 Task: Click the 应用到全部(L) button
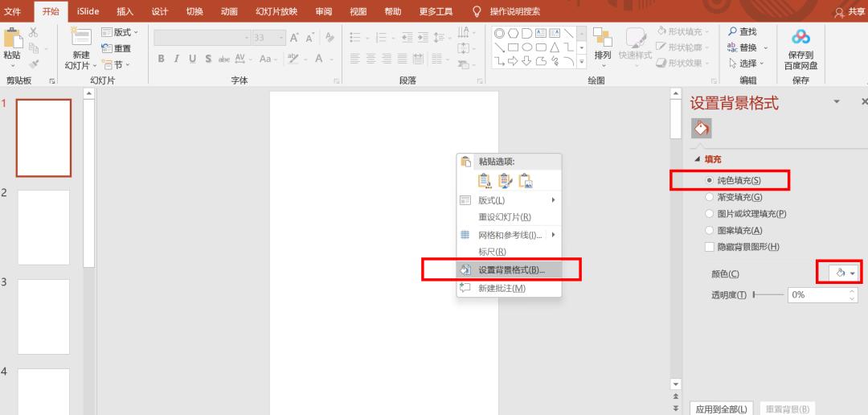(721, 409)
